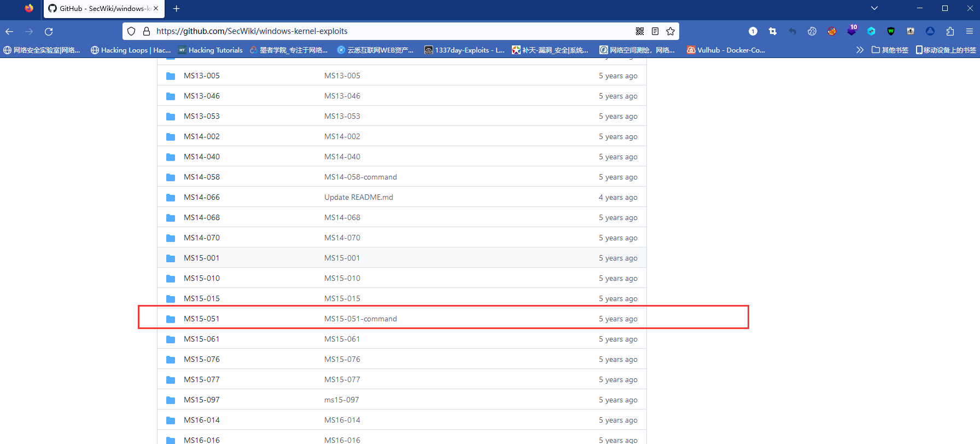The width and height of the screenshot is (980, 444).
Task: Click the MS14-066 folder icon
Action: point(171,198)
